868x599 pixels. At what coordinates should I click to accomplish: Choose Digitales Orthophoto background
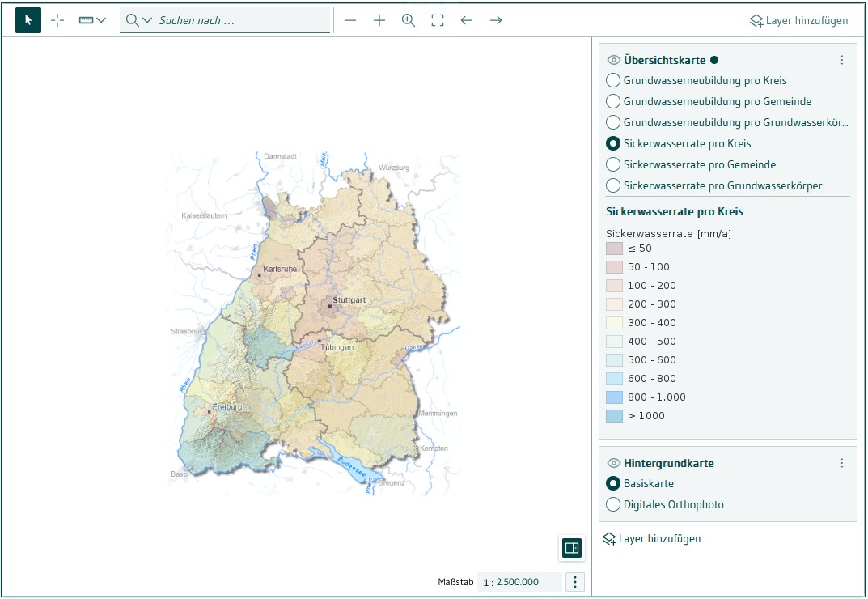613,504
